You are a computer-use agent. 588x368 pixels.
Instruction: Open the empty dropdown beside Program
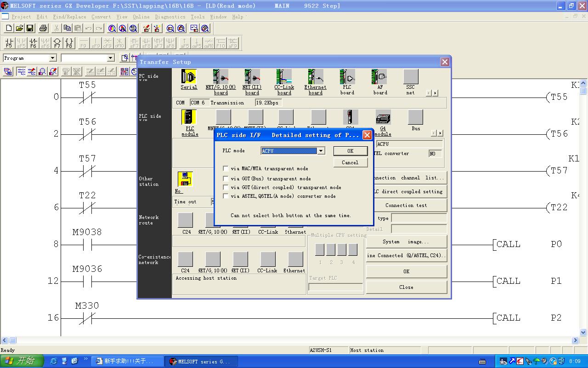110,58
